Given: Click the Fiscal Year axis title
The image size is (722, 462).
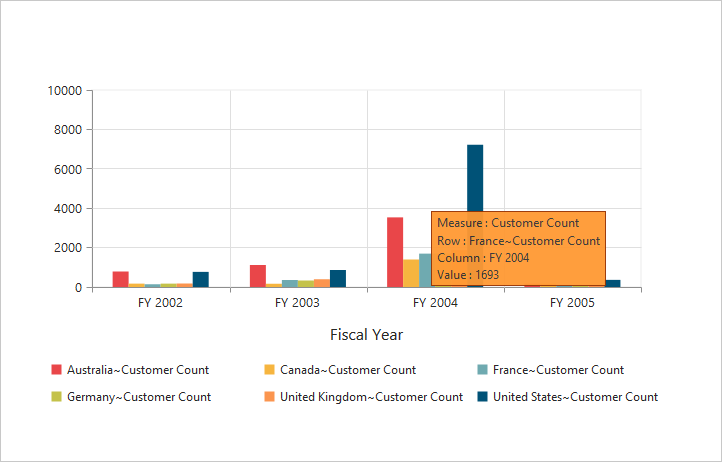Looking at the screenshot, I should [x=366, y=335].
